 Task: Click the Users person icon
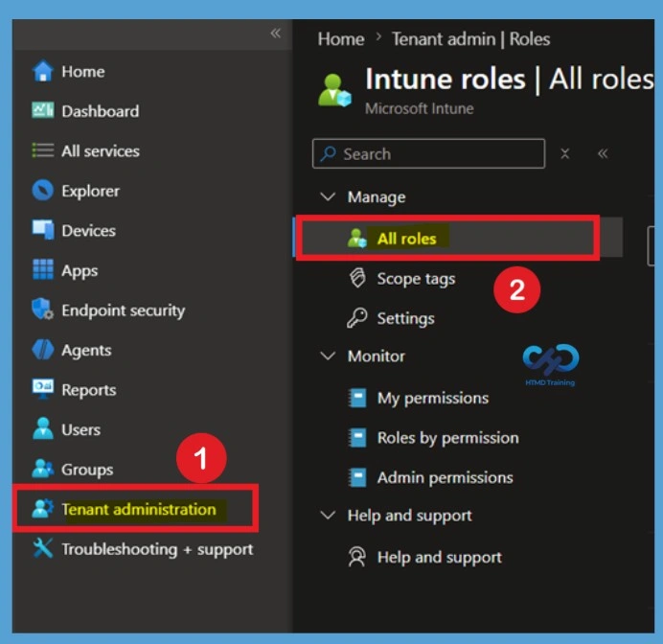43,428
